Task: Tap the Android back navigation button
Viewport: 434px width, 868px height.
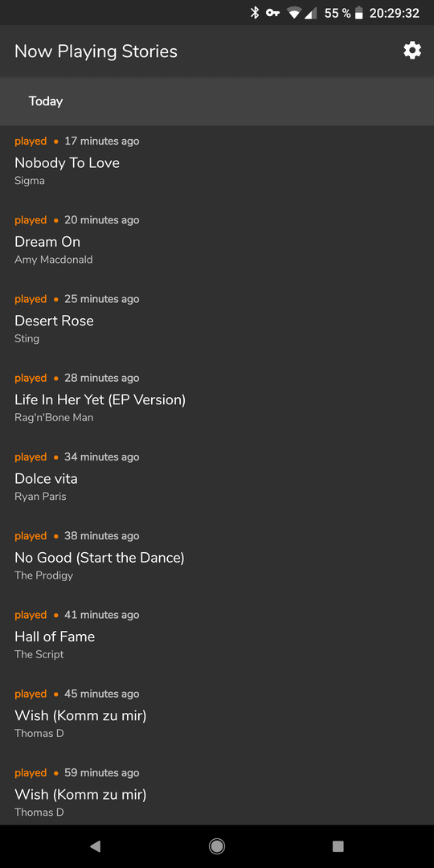Action: 95,845
